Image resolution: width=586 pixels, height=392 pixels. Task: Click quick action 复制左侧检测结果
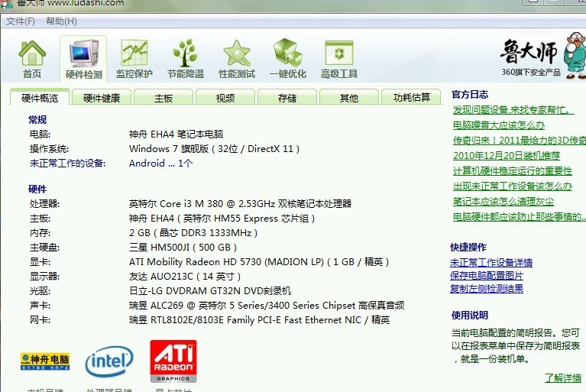486,289
